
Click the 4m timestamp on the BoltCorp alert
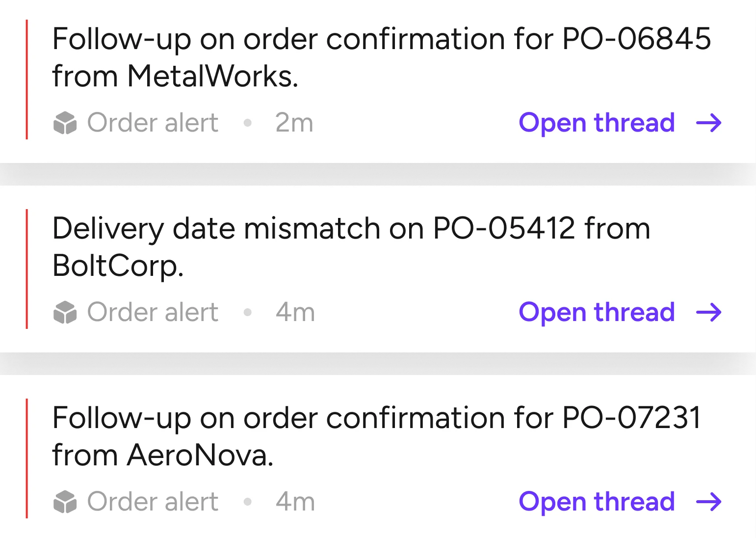[295, 312]
